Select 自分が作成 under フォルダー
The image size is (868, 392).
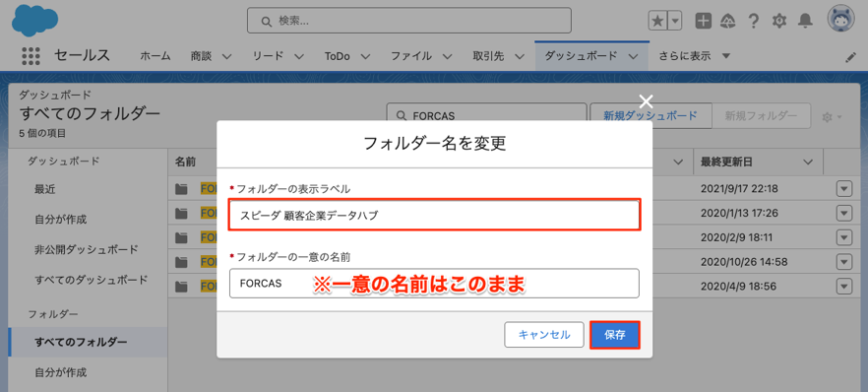(x=61, y=372)
